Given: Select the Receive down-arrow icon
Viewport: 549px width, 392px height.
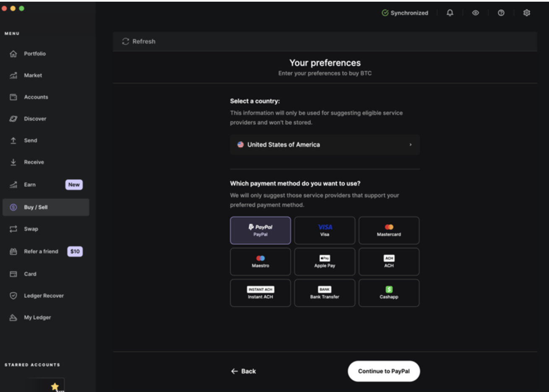Looking at the screenshot, I should tap(13, 162).
